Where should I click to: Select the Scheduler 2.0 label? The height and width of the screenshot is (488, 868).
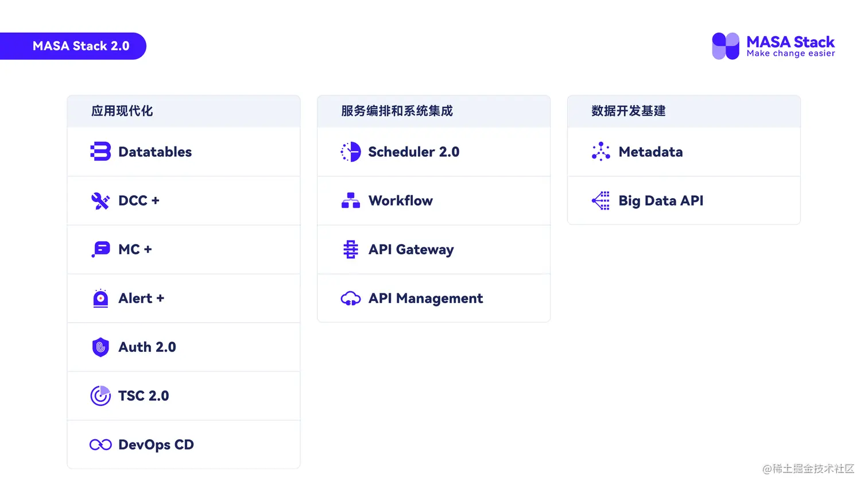coord(414,152)
